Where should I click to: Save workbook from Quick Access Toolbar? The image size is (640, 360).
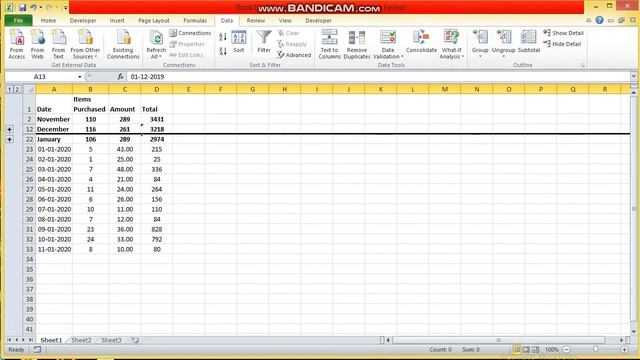click(22, 8)
